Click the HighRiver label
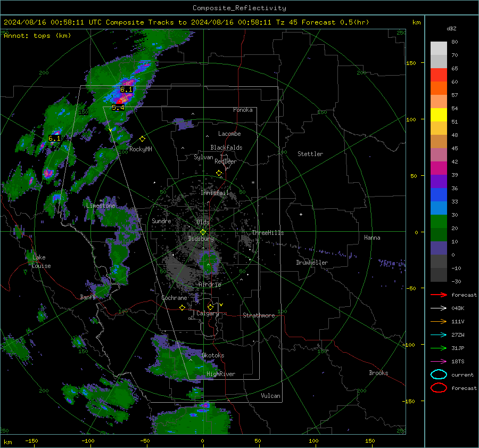 point(221,374)
